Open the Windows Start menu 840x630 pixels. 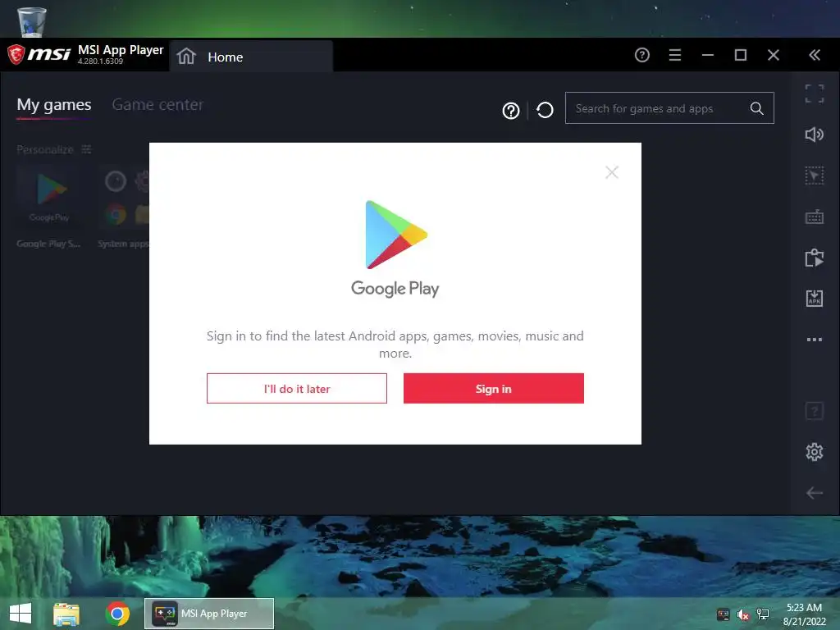(21, 614)
